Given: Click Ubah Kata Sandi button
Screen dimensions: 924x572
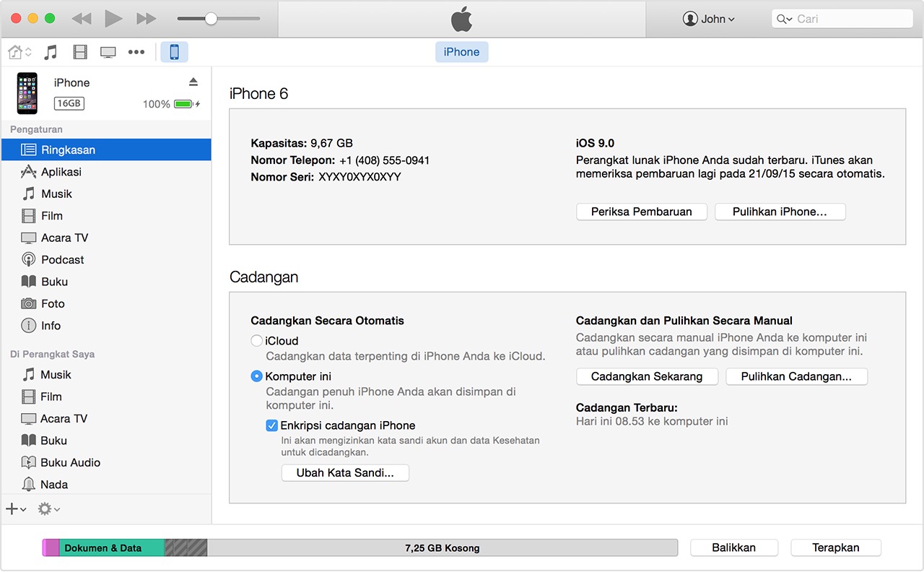Looking at the screenshot, I should tap(345, 473).
